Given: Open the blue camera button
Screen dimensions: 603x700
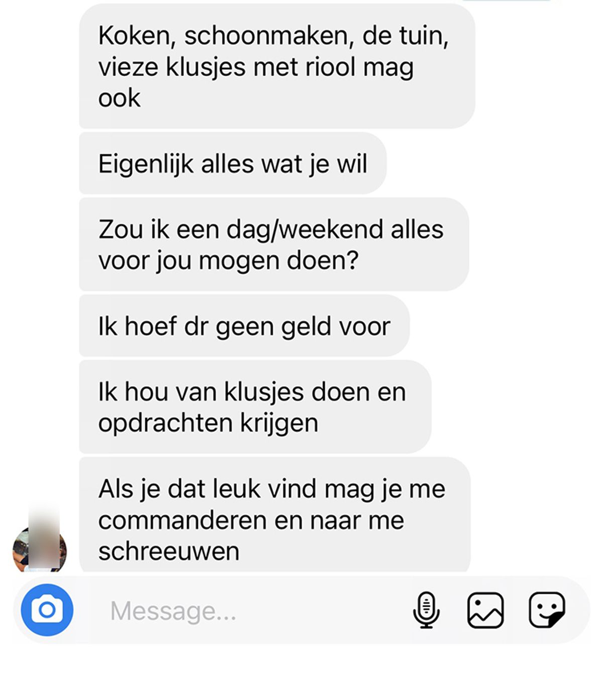Looking at the screenshot, I should click(x=47, y=610).
